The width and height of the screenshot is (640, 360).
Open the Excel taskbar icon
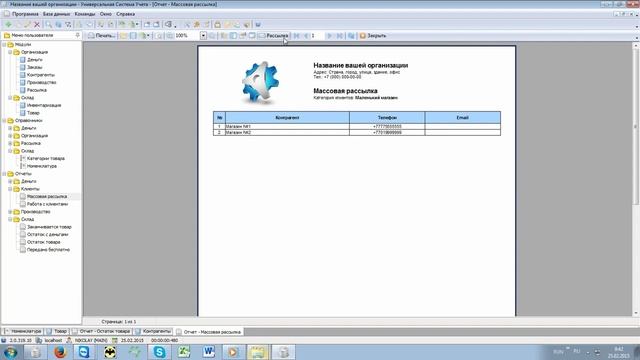pyautogui.click(x=184, y=352)
